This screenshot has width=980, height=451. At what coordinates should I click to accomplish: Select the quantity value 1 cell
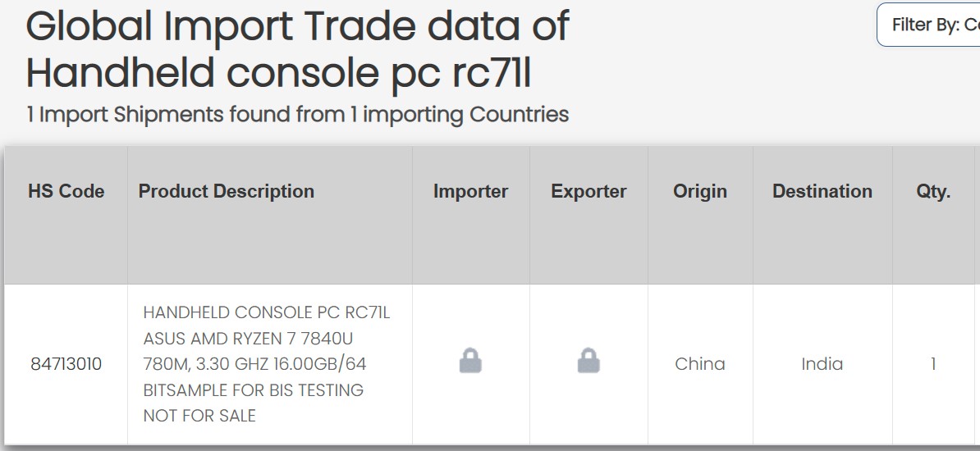[x=933, y=364]
